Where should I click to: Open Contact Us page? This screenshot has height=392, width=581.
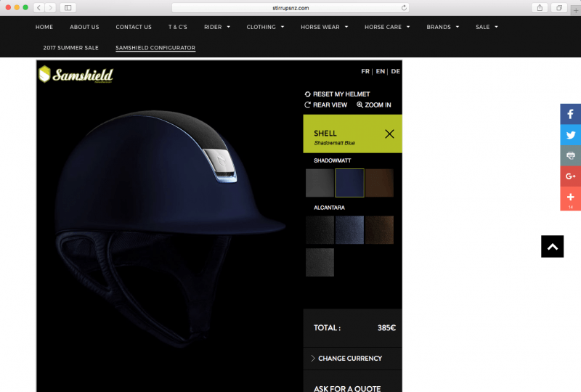134,27
